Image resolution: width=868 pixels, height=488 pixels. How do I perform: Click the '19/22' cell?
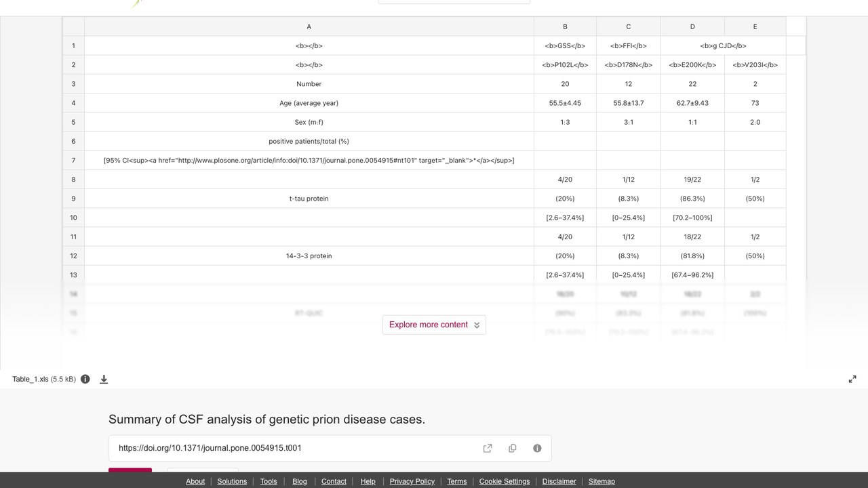pos(692,180)
